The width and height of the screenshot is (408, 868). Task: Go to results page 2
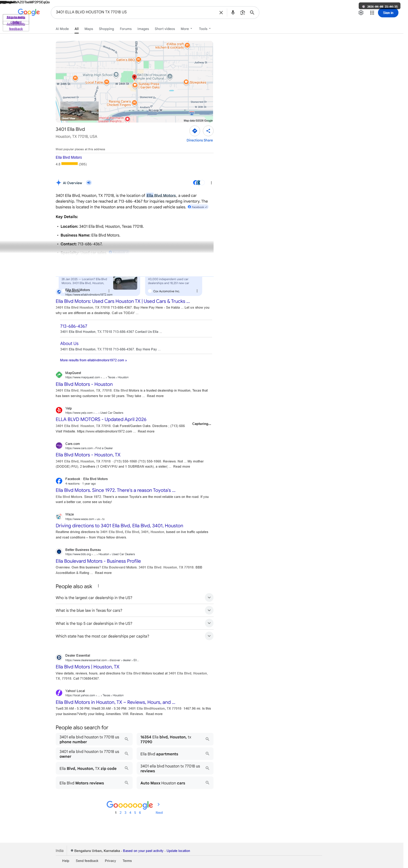(120, 812)
